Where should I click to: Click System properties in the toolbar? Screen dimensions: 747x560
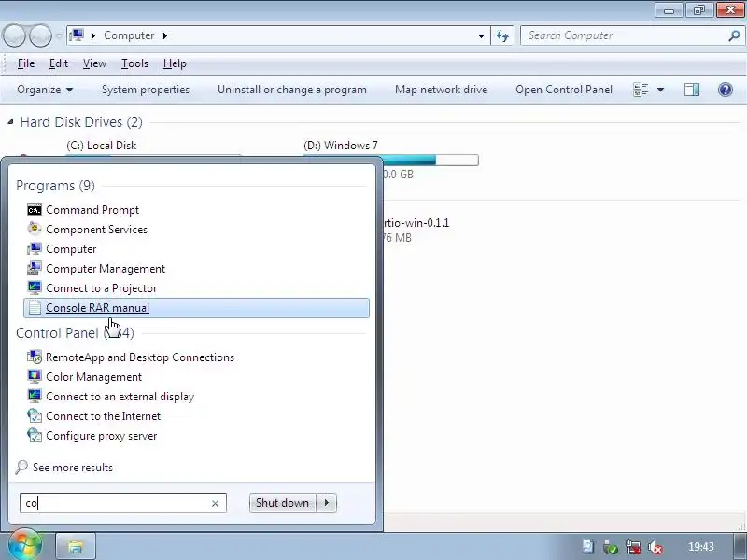(146, 90)
